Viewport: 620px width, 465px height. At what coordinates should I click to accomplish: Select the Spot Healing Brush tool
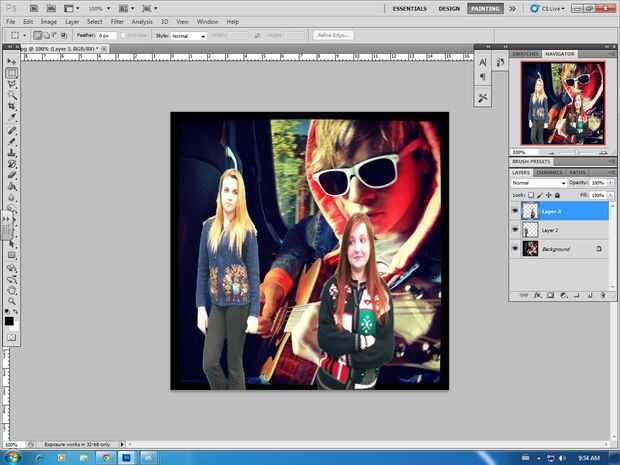12,130
